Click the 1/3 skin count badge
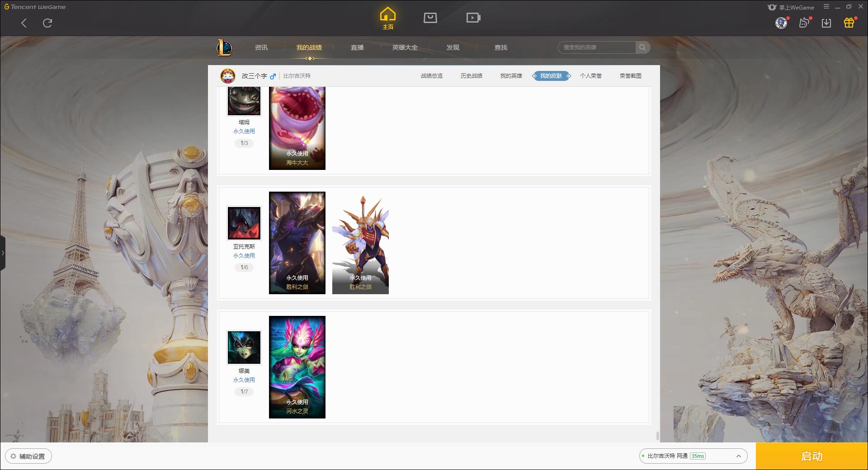Viewport: 868px width, 470px height. [244, 143]
